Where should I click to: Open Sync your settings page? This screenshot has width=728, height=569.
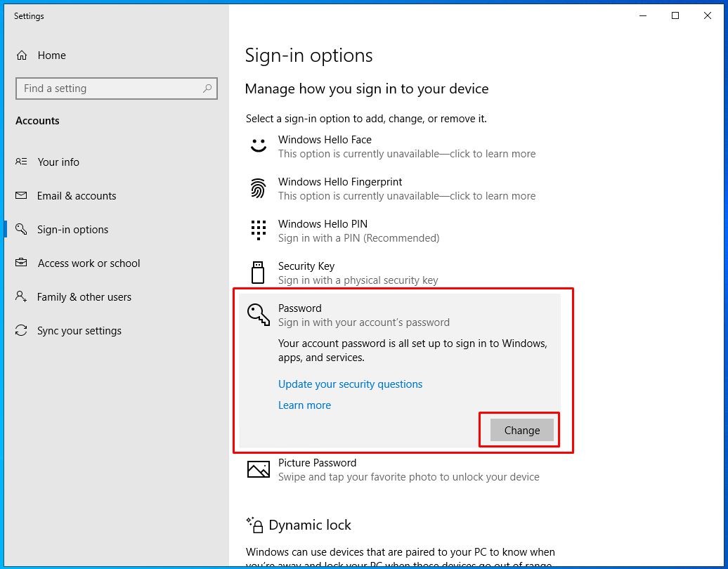(79, 330)
